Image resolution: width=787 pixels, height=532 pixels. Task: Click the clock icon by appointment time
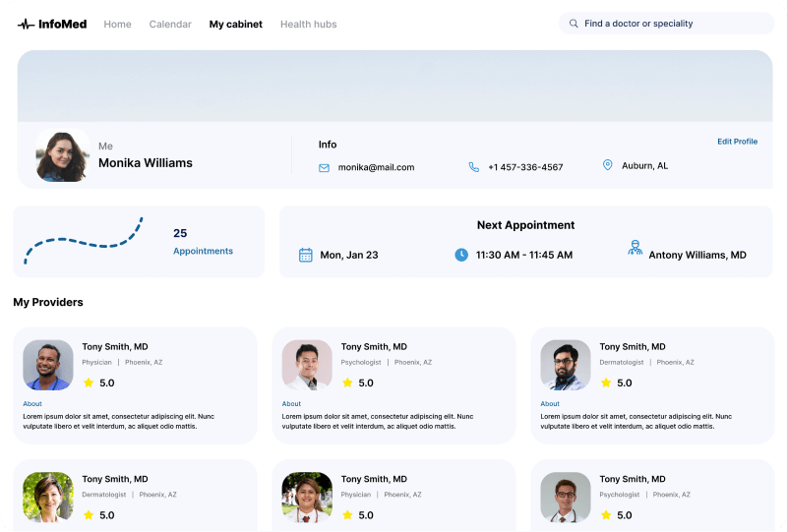tap(461, 255)
